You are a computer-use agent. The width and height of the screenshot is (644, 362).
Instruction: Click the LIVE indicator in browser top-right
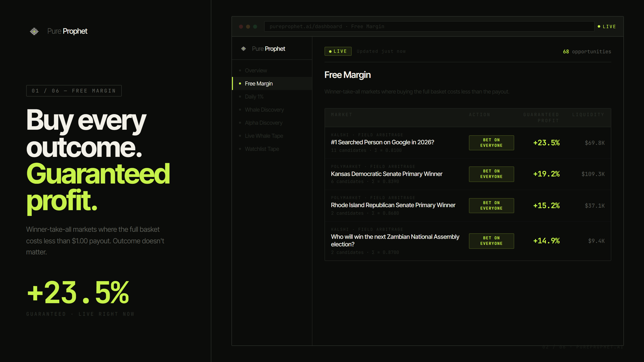[607, 27]
